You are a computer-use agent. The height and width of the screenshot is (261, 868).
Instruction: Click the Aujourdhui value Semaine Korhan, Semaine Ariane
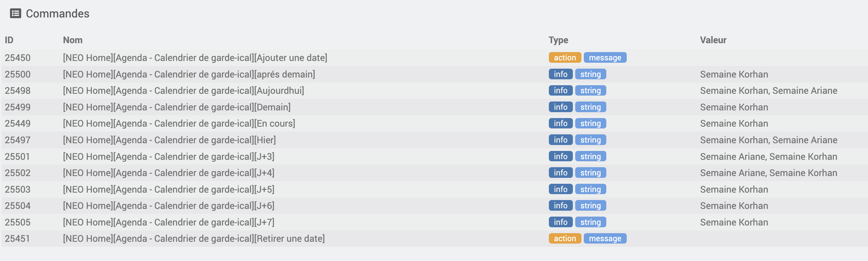pyautogui.click(x=769, y=91)
